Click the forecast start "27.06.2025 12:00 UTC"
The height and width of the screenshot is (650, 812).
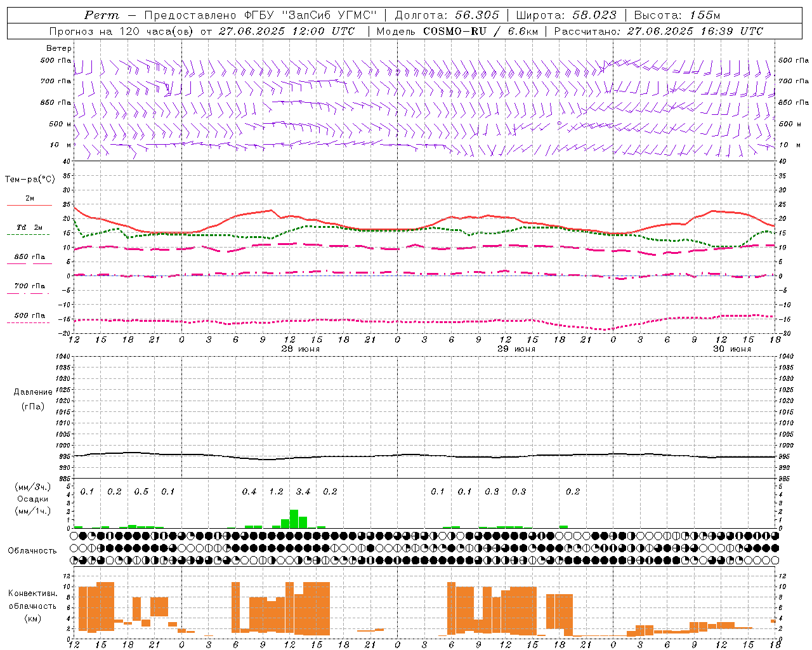[x=286, y=31]
